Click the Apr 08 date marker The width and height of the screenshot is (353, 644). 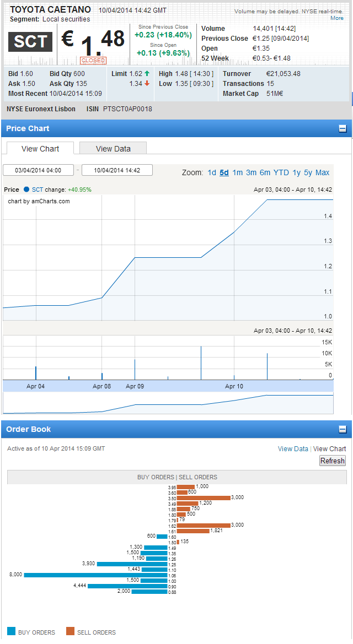coord(101,386)
